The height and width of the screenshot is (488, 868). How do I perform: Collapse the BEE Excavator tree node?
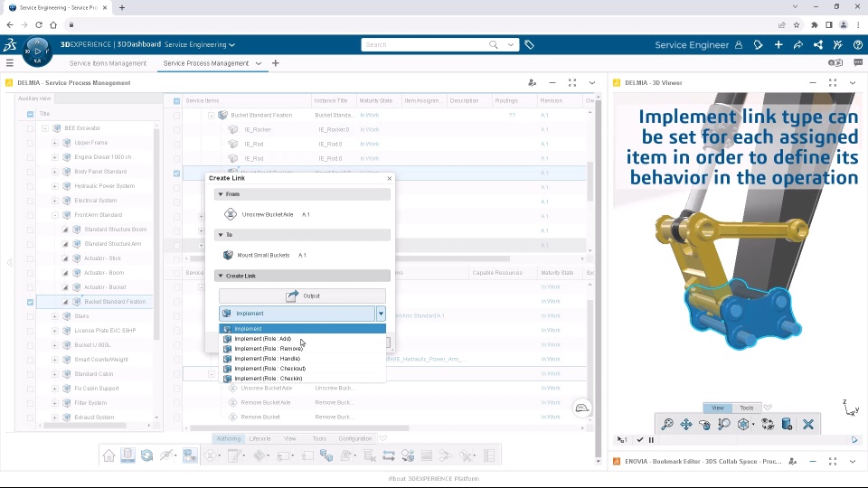coord(45,128)
